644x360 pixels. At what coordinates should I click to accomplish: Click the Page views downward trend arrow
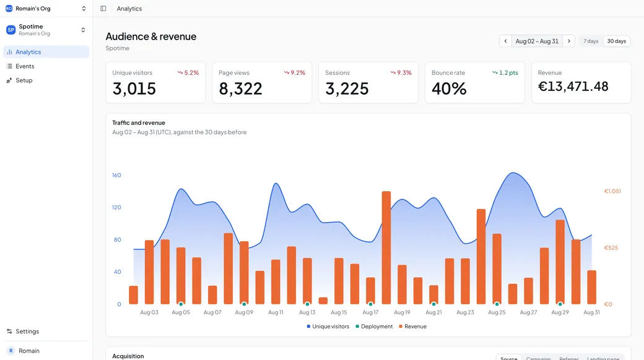pos(286,72)
